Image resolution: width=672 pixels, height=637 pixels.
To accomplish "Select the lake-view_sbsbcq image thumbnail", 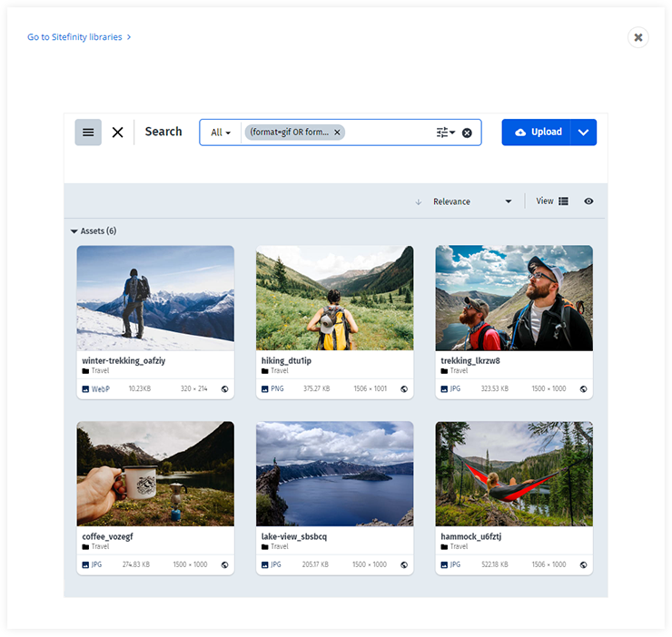I will coord(334,474).
